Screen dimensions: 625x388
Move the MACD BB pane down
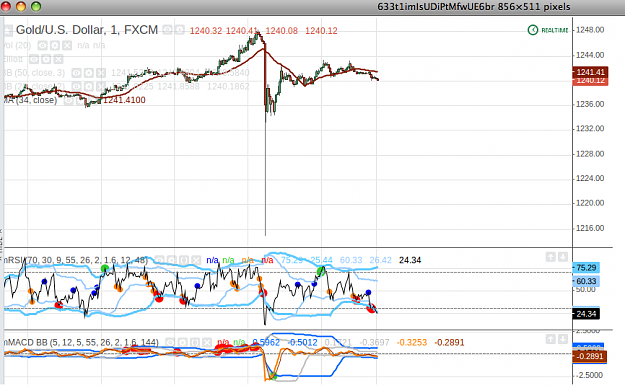click(563, 339)
